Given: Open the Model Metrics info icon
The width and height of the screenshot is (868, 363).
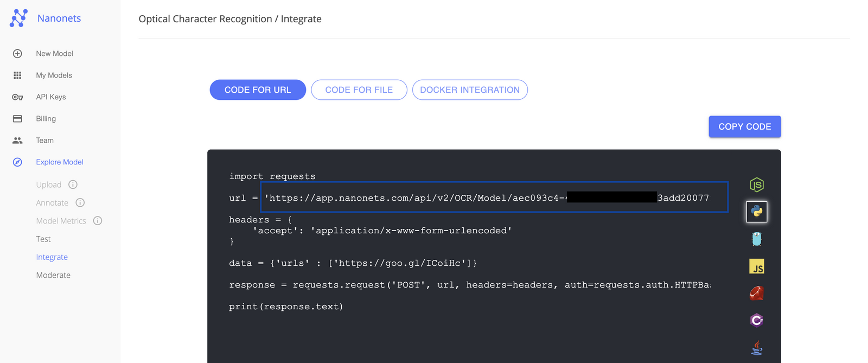Looking at the screenshot, I should [x=98, y=221].
